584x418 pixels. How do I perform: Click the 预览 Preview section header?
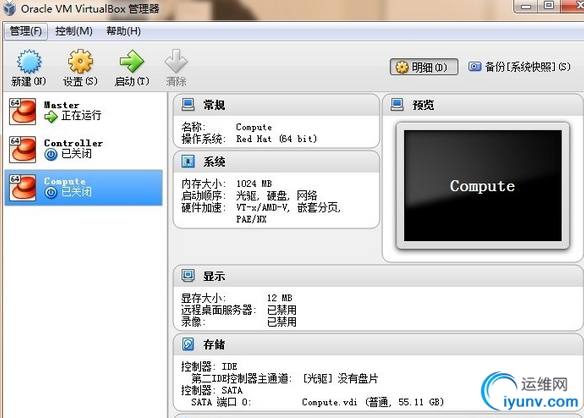point(482,105)
